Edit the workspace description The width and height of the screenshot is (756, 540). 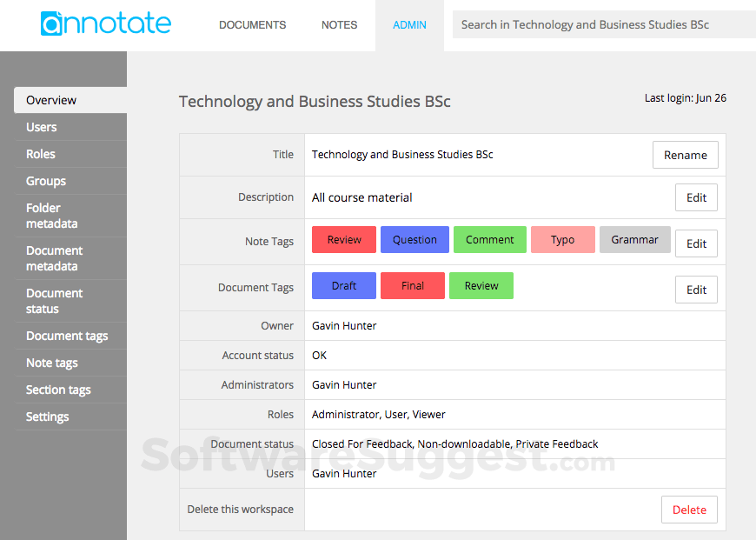click(696, 197)
